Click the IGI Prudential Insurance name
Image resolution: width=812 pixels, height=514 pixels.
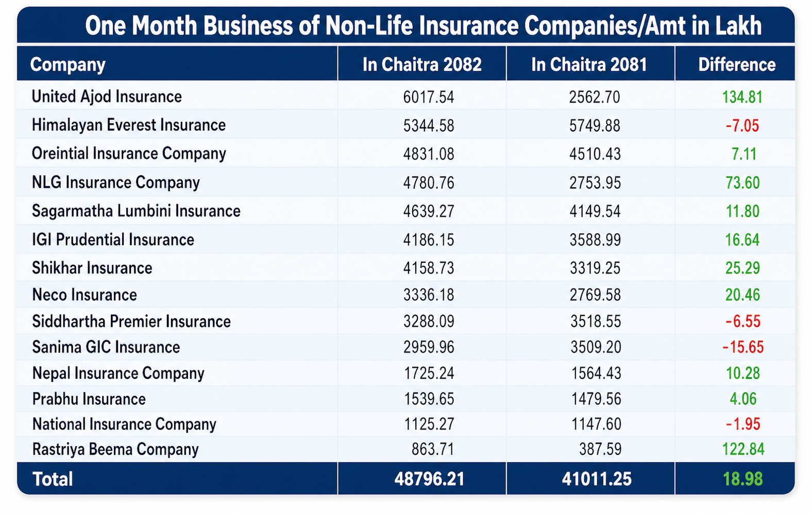point(113,240)
